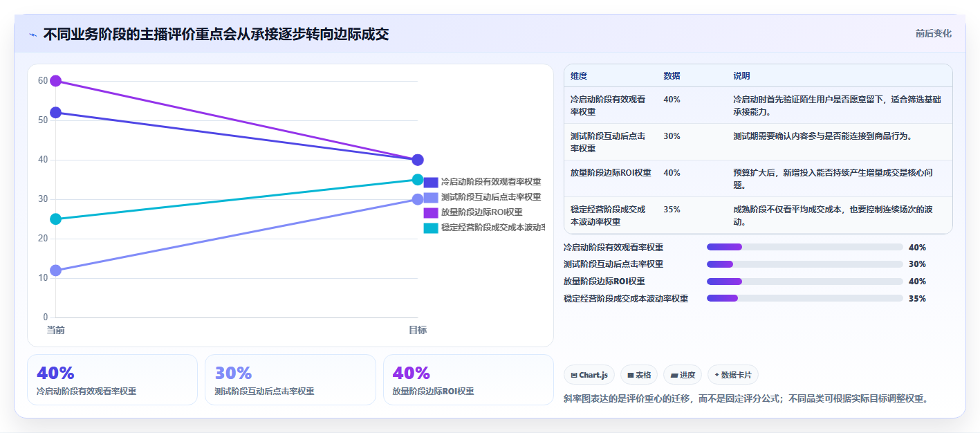The image size is (980, 433).
Task: Click the 目标 x-axis label
Action: click(418, 330)
